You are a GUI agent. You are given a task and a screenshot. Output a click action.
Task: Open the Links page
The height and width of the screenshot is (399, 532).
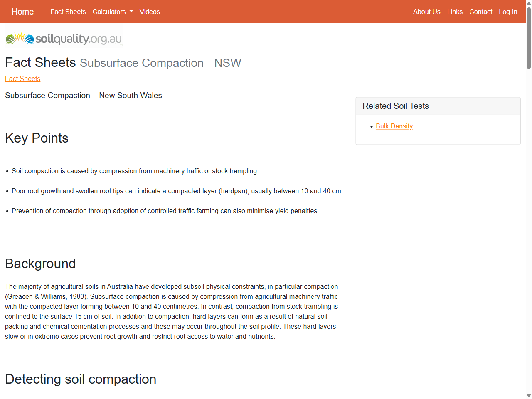pos(455,12)
